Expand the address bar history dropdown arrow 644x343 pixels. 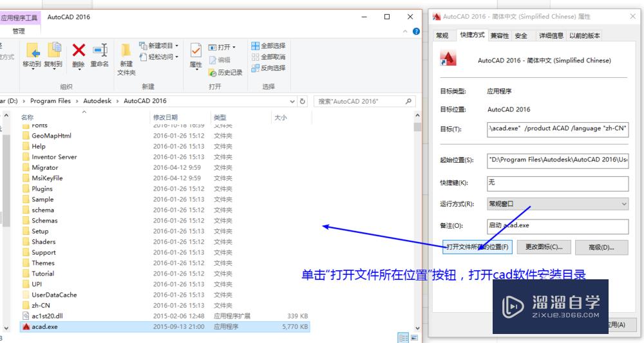tap(292, 101)
